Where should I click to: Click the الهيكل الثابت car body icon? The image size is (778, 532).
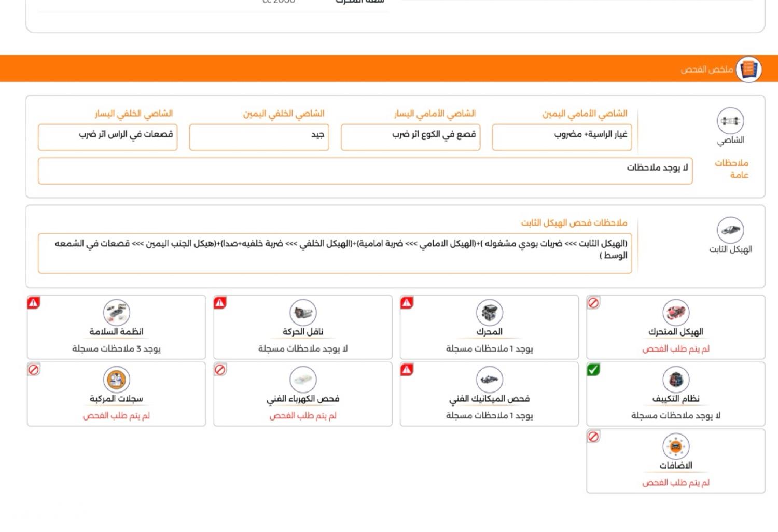730,230
